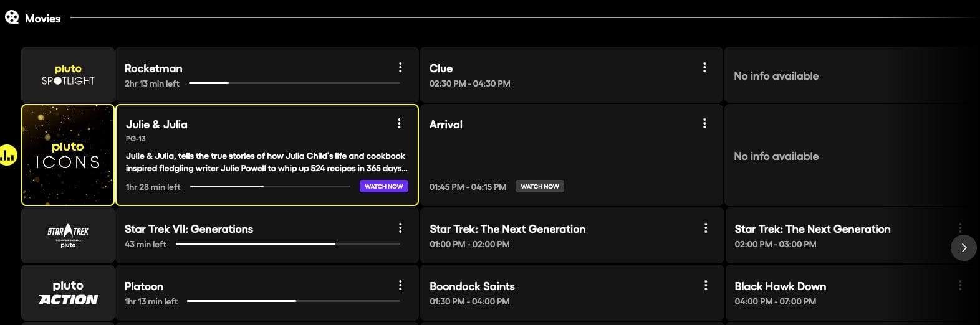The image size is (980, 325).
Task: Click the '02:00 PM - 03:00 PM' time
Action: tap(775, 244)
